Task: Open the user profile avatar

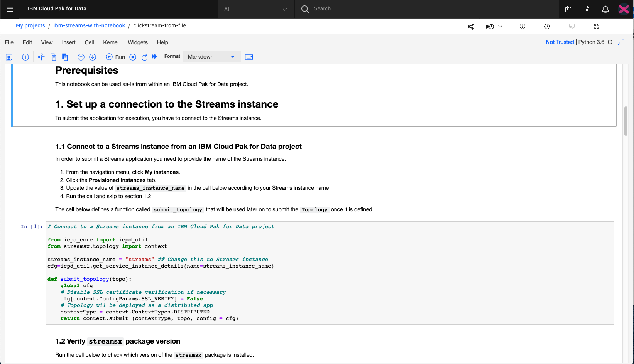Action: pos(624,9)
